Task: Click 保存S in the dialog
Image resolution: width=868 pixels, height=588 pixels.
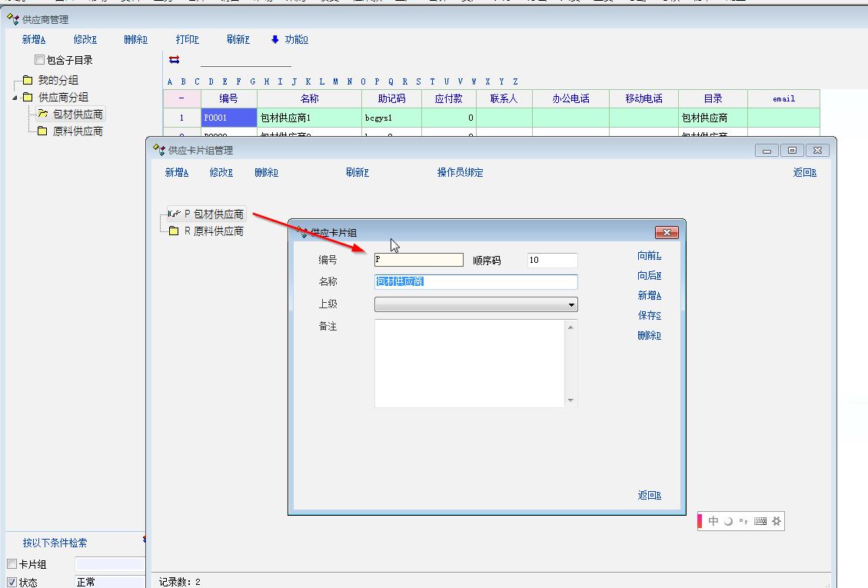Action: (649, 315)
